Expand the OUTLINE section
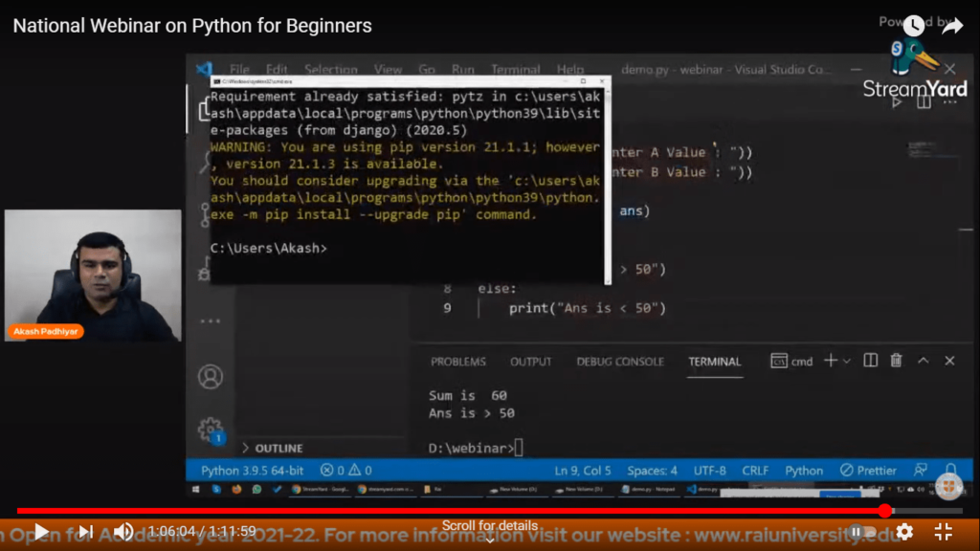Image resolution: width=980 pixels, height=551 pixels. 273,448
